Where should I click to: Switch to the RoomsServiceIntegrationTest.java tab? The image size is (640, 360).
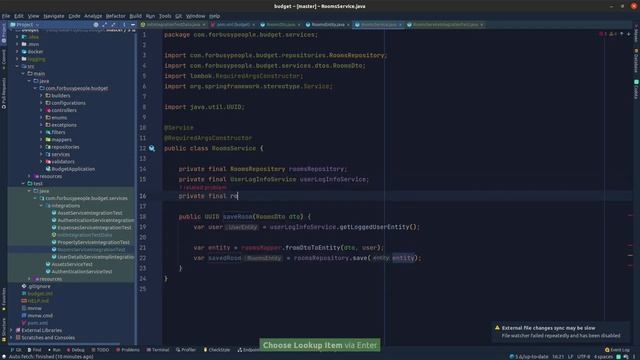tap(445, 24)
